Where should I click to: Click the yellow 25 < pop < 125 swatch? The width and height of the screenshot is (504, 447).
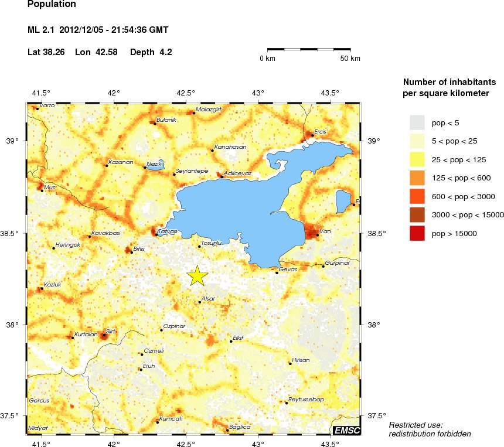point(417,159)
